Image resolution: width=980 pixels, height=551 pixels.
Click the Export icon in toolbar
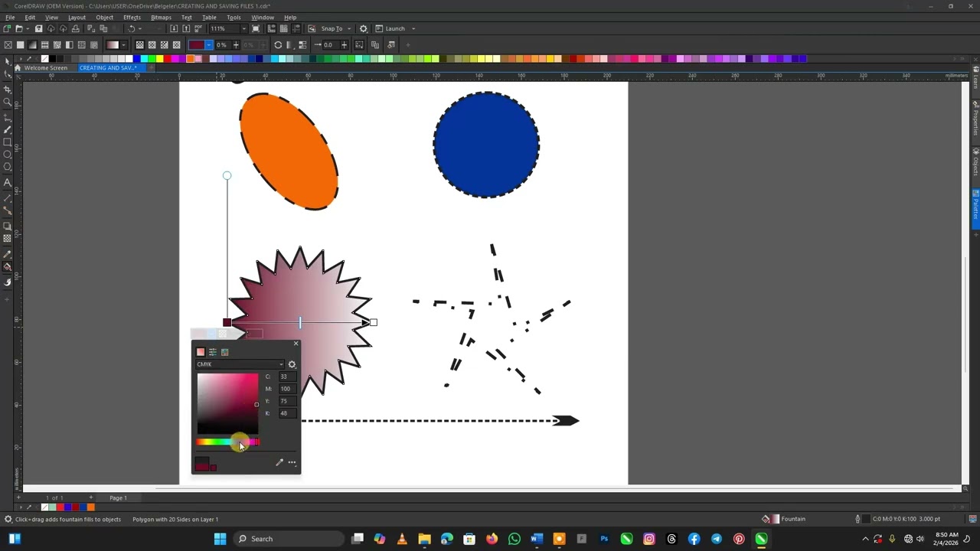(x=187, y=29)
